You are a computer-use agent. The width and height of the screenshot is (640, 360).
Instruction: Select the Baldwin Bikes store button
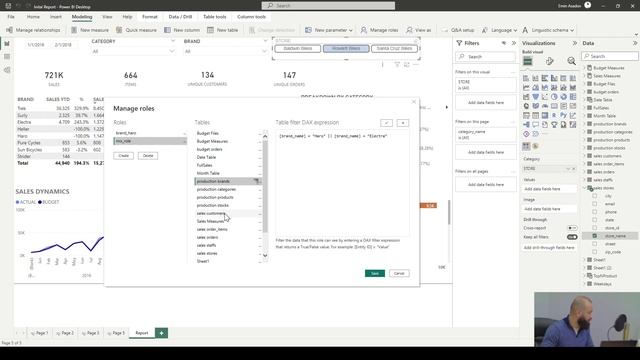(298, 49)
